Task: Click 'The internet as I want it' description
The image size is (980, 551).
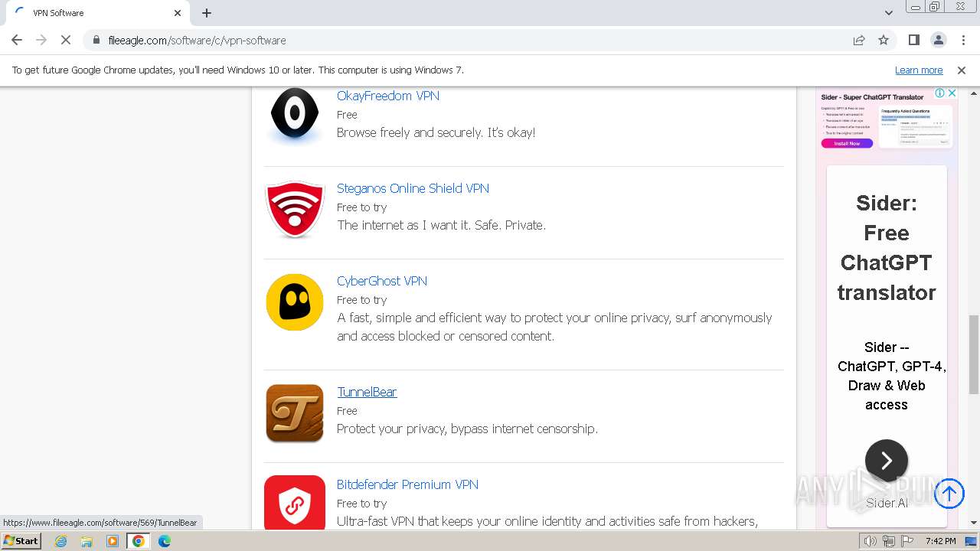Action: tap(441, 225)
